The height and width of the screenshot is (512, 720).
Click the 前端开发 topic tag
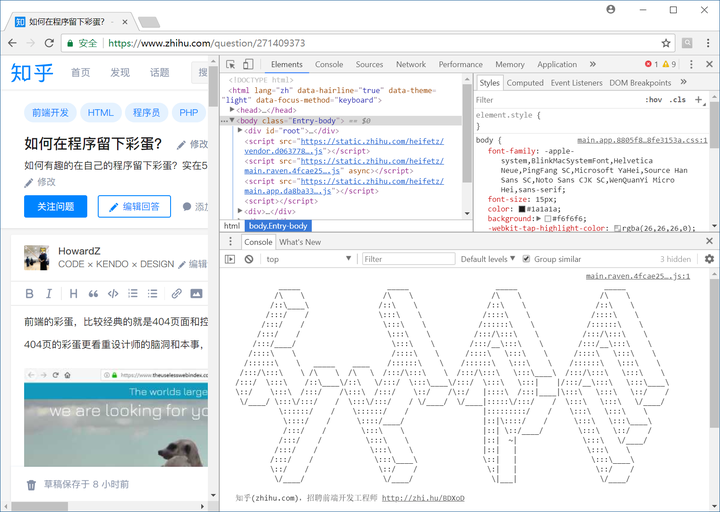pos(50,113)
